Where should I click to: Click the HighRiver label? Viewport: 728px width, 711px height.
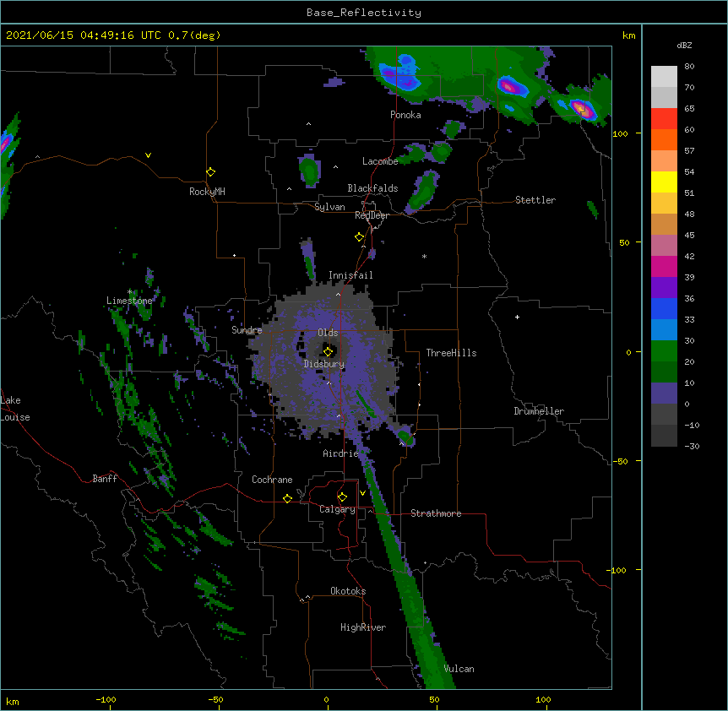tap(362, 627)
